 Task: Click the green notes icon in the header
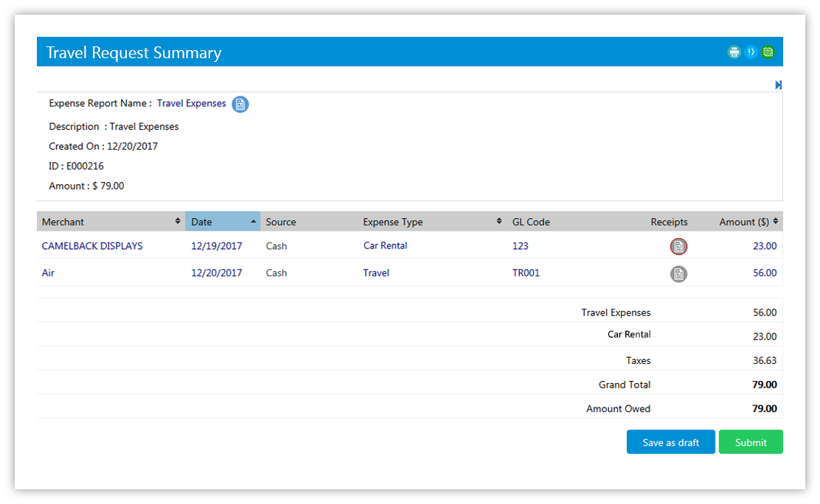coord(768,52)
